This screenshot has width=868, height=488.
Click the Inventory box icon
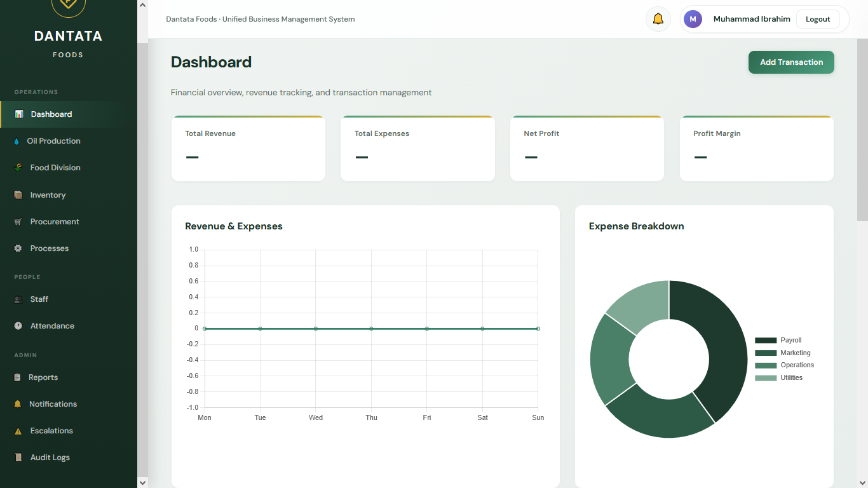pos(18,195)
